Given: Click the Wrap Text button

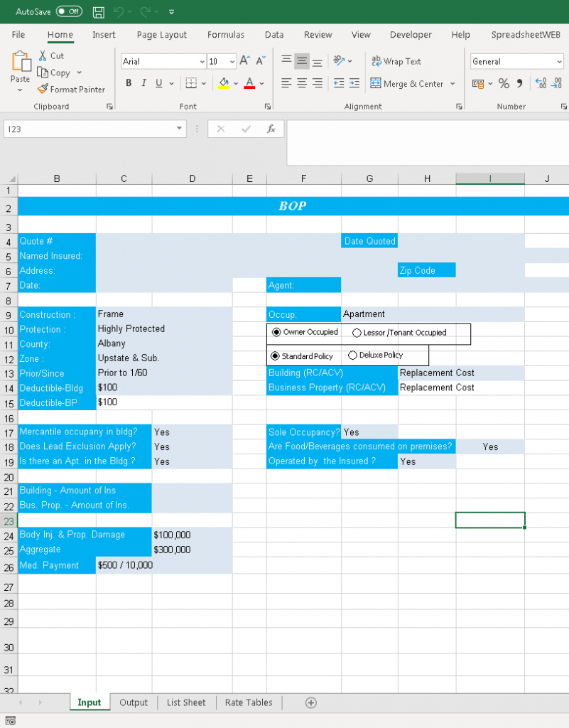Looking at the screenshot, I should [x=396, y=61].
